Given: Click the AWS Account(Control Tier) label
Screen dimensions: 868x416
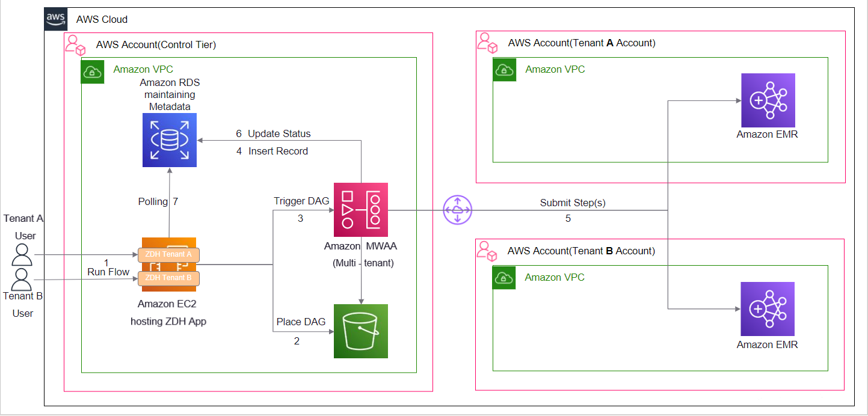Looking at the screenshot, I should coord(156,44).
